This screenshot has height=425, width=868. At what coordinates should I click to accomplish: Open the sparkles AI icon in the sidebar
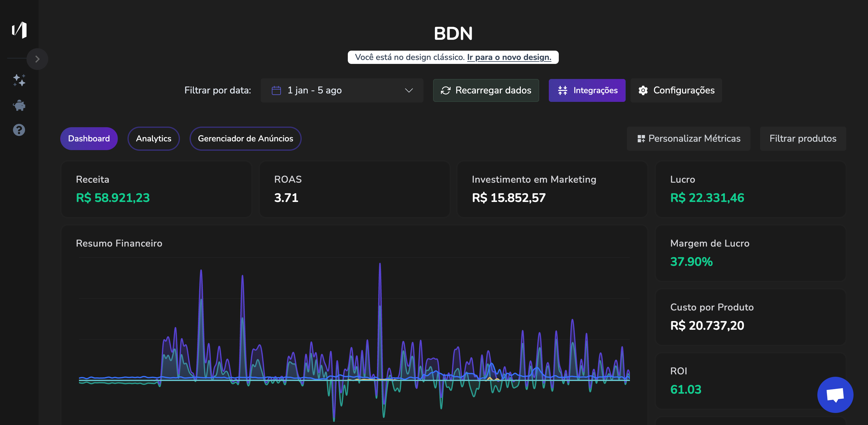pyautogui.click(x=19, y=80)
